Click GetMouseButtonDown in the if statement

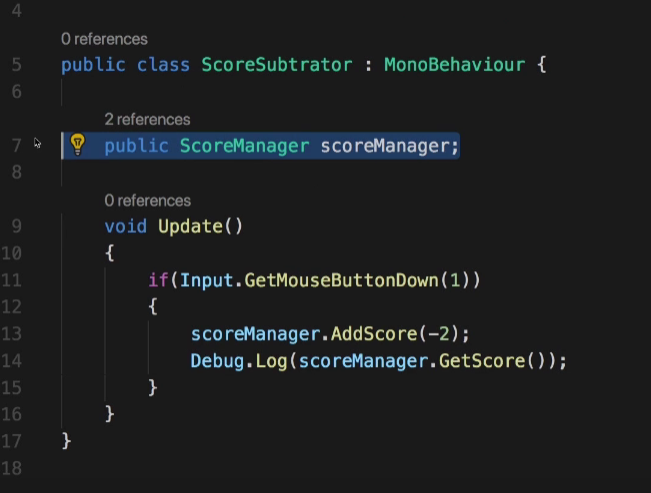341,280
